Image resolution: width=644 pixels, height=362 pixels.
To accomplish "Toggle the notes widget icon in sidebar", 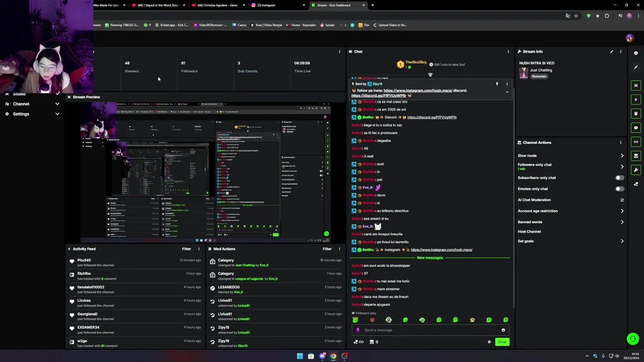I will tap(636, 114).
